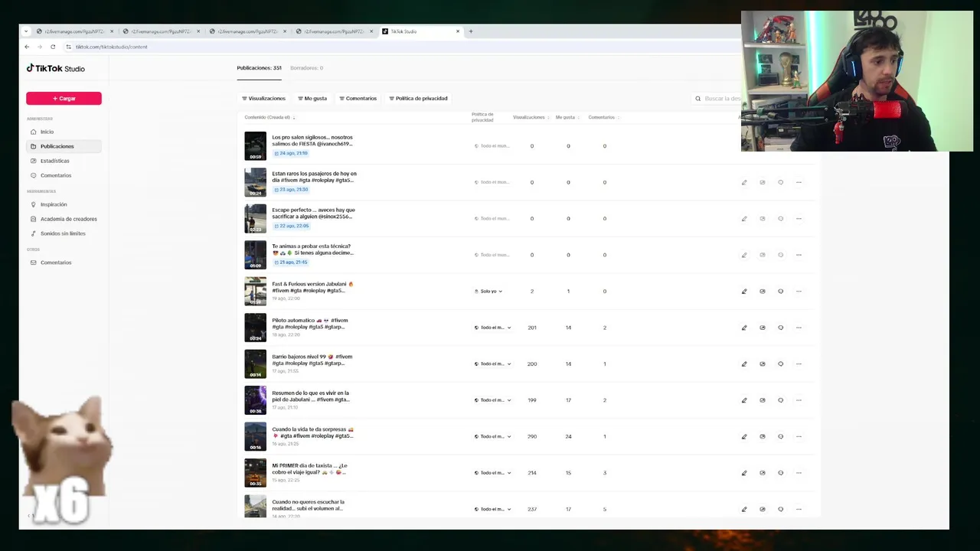The height and width of the screenshot is (551, 980).
Task: Select Publicaciones in sidebar
Action: [x=64, y=146]
